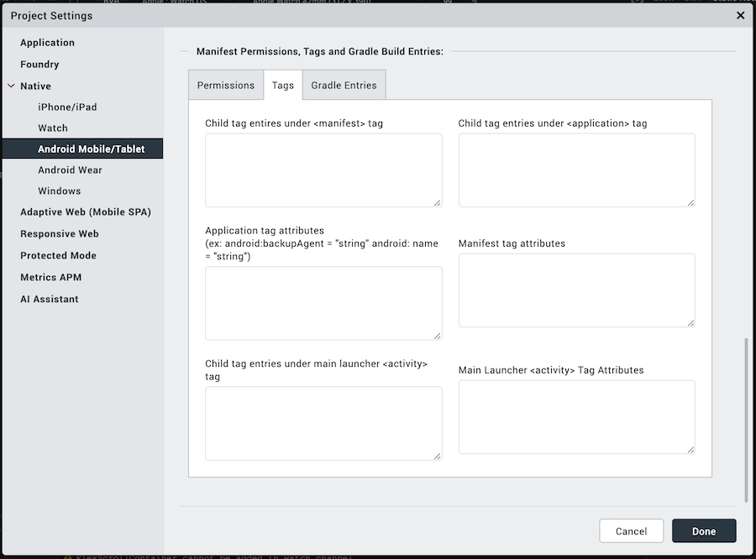The width and height of the screenshot is (756, 559).
Task: Select Android Wear settings
Action: tap(70, 170)
